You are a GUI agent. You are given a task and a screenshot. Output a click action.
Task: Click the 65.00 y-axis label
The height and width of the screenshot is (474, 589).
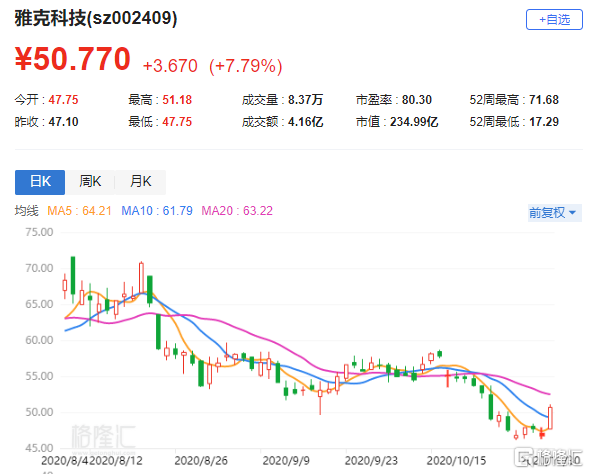(x=39, y=304)
